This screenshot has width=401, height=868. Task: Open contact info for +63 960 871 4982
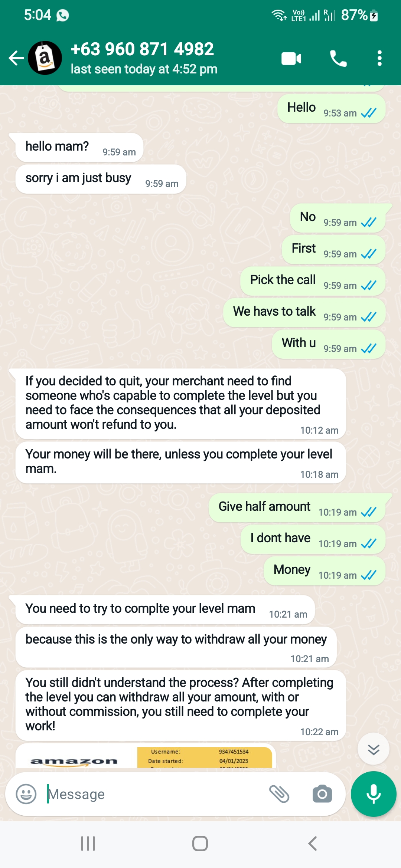click(x=142, y=49)
